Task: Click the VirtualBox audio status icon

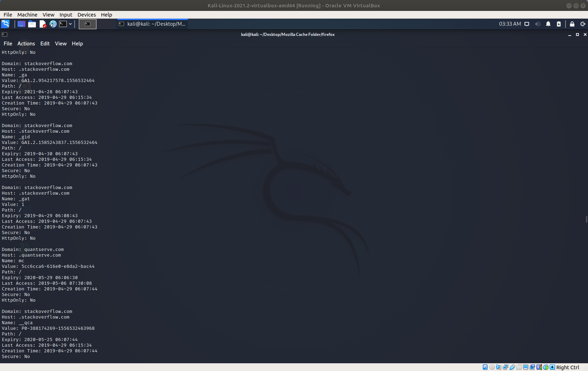Action: pos(499,367)
